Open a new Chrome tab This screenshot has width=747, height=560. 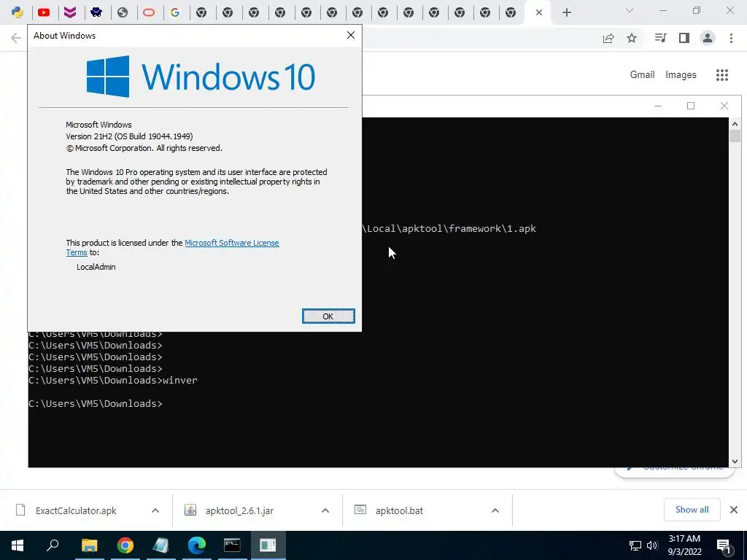pyautogui.click(x=566, y=12)
